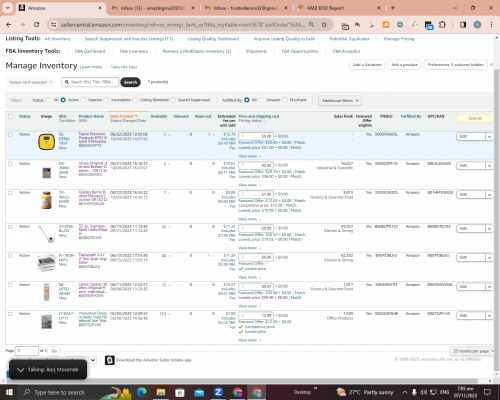The height and width of the screenshot is (400, 500).
Task: Open the tab search chevron at top left
Action: point(8,8)
